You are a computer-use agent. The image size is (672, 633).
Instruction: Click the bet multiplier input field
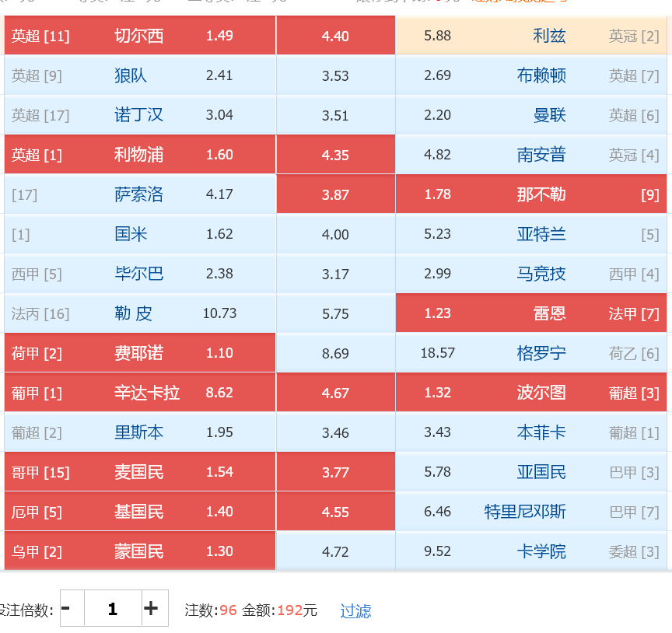click(x=113, y=608)
